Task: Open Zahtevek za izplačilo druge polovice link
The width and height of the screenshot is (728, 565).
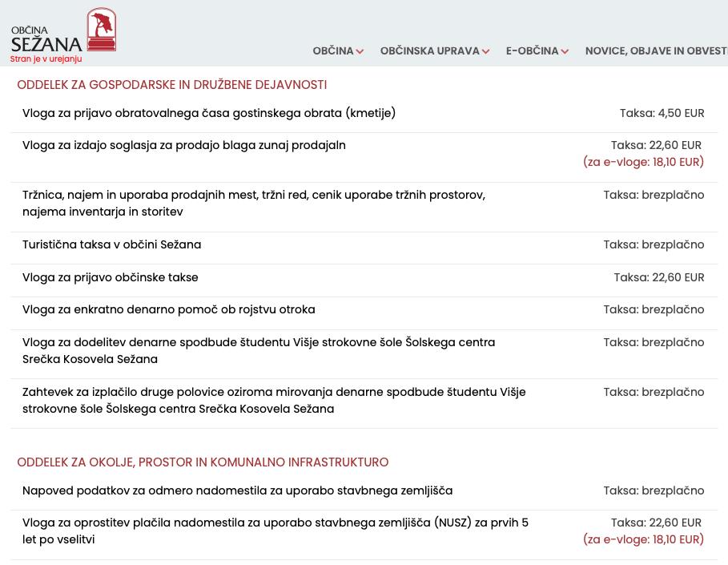Action: coord(274,400)
